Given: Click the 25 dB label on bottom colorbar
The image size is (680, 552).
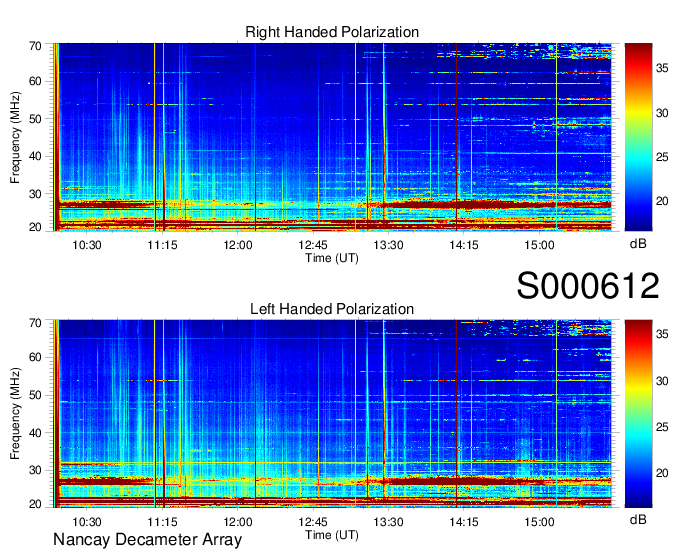Looking at the screenshot, I should (x=662, y=427).
